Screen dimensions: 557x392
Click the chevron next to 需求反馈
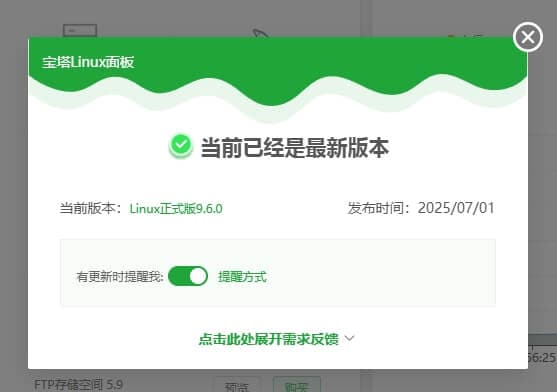pyautogui.click(x=350, y=338)
